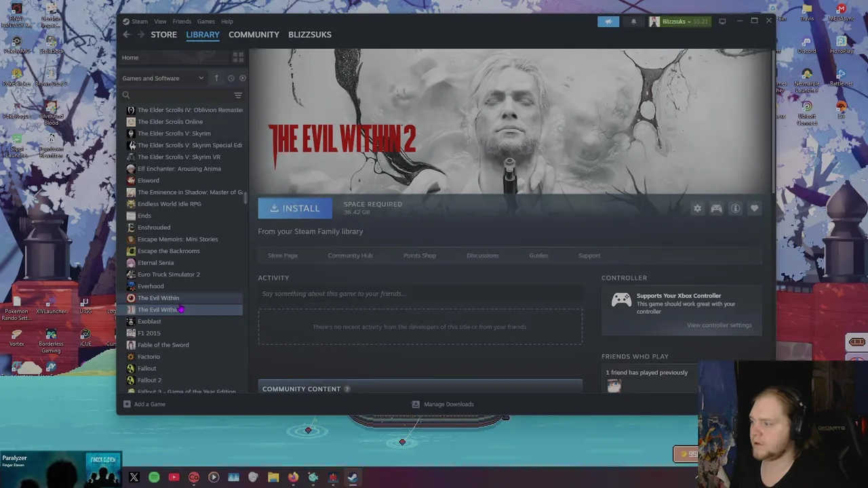Open the Support link
868x488 pixels.
point(589,256)
